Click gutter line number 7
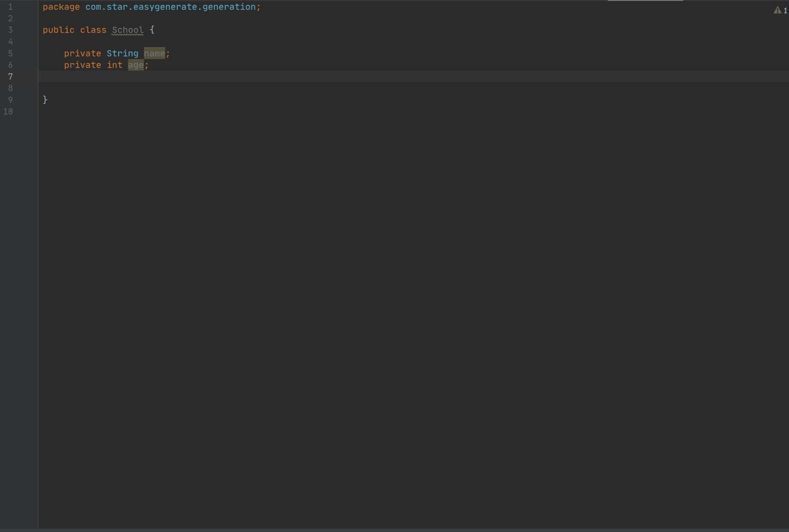 click(x=10, y=76)
